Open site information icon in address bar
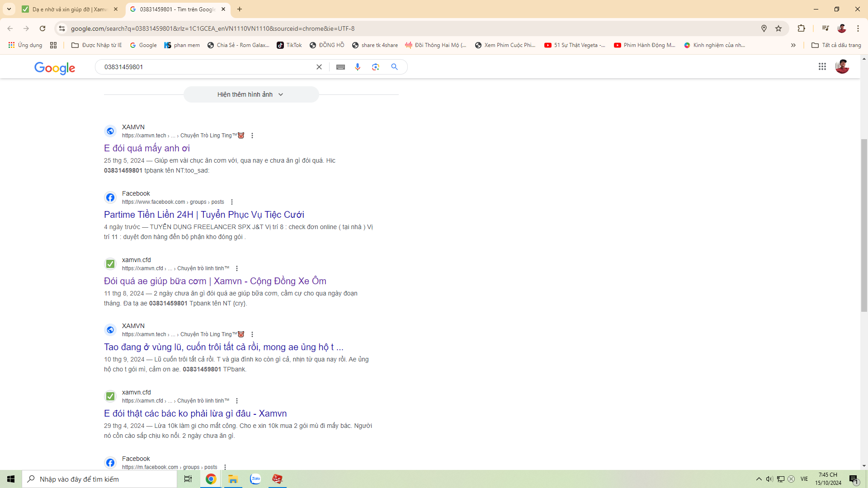Screen dimensions: 868x488 pyautogui.click(x=62, y=28)
